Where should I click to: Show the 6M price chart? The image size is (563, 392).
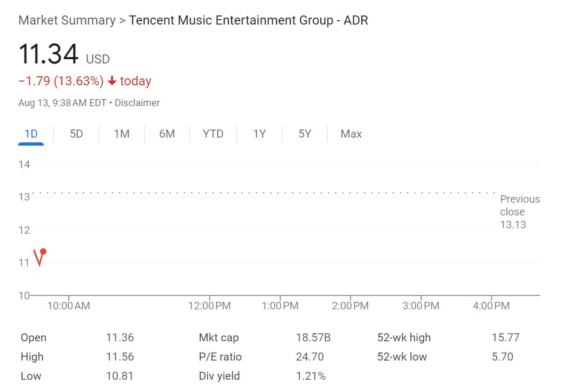coord(167,134)
